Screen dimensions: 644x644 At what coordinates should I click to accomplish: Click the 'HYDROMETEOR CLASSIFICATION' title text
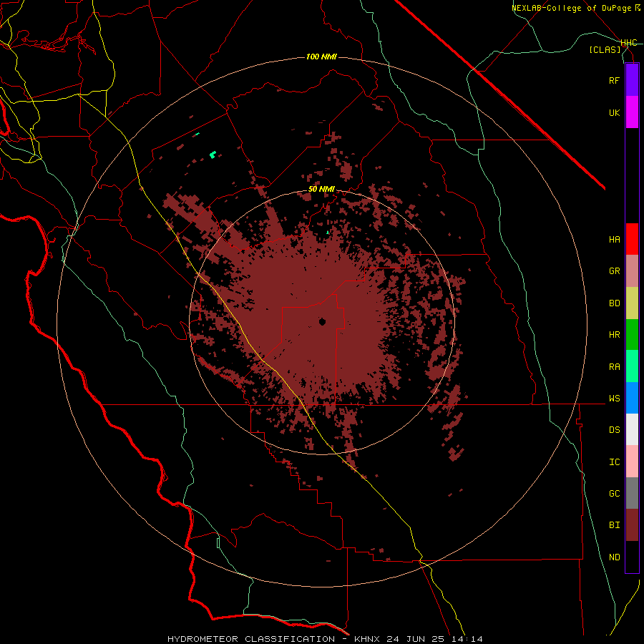pos(251,639)
